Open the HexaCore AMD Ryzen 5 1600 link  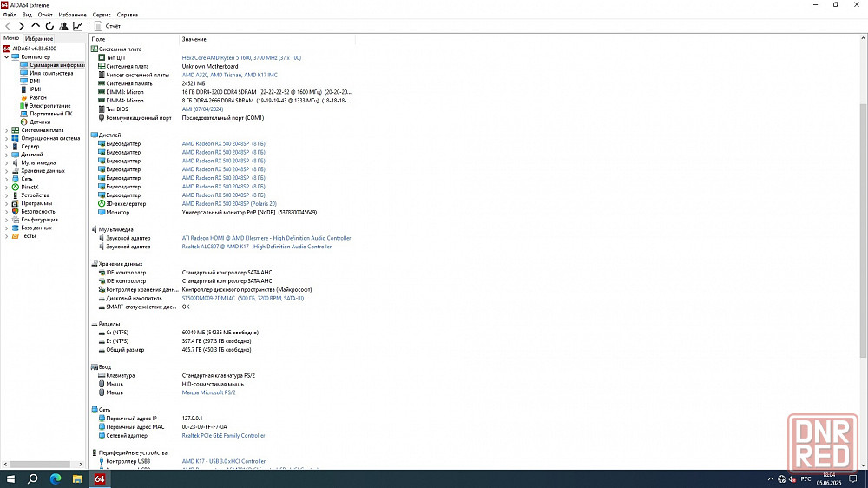point(241,57)
